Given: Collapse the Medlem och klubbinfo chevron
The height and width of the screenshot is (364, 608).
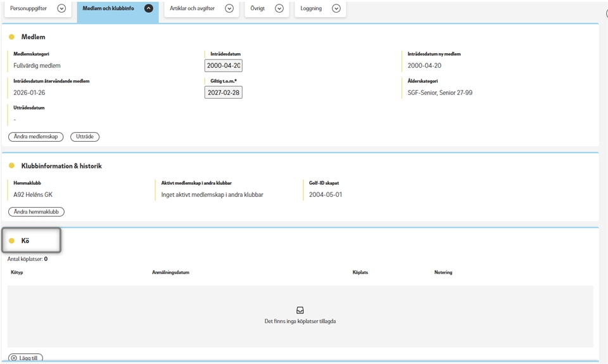Looking at the screenshot, I should [x=148, y=8].
